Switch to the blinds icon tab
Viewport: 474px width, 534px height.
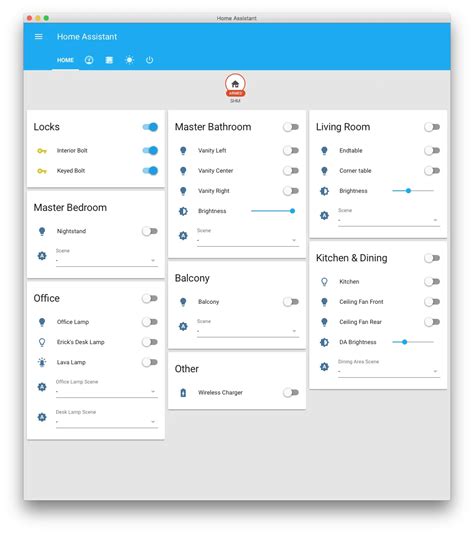pos(109,60)
